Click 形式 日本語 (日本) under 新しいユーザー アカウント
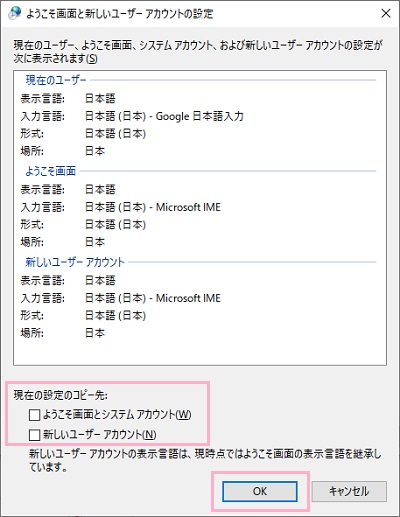Image resolution: width=400 pixels, height=517 pixels. coord(116,316)
